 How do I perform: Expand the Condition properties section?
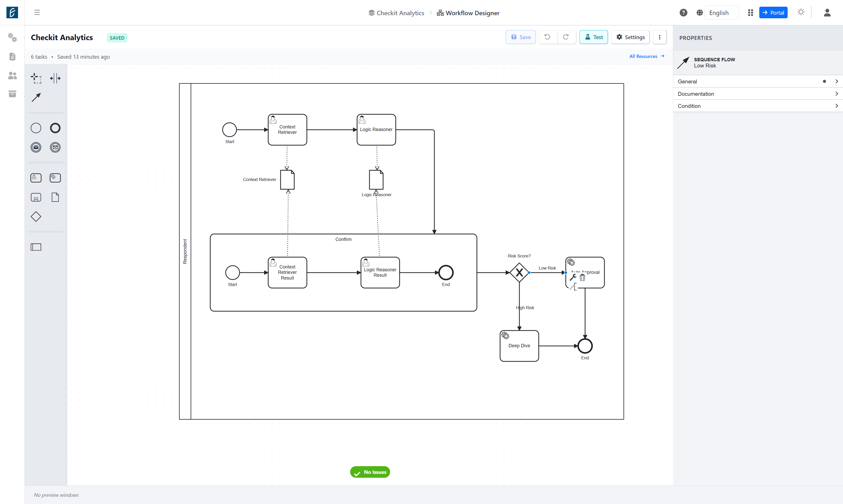(758, 106)
